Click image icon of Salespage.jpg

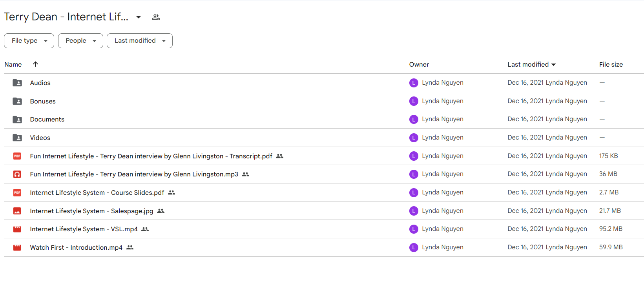(x=17, y=211)
